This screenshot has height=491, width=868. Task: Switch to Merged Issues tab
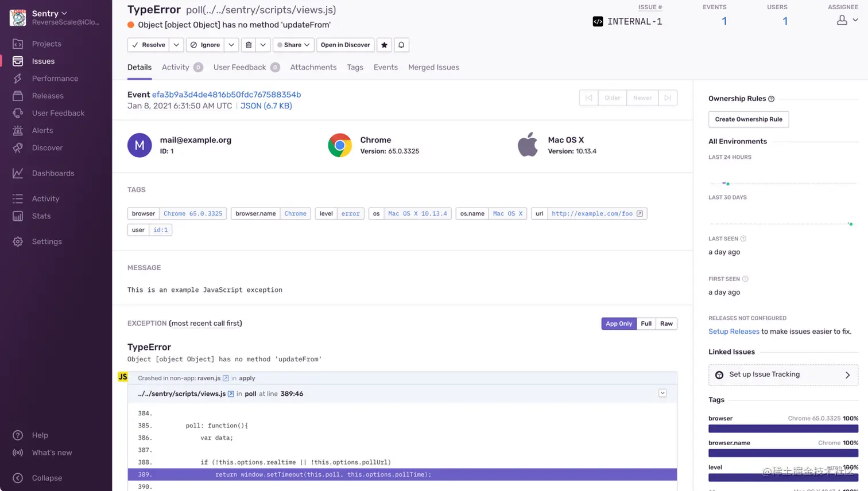coord(433,67)
